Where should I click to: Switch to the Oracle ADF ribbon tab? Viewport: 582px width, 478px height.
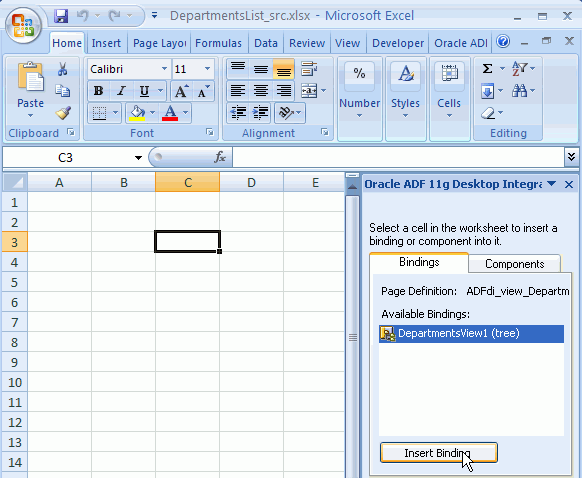461,43
